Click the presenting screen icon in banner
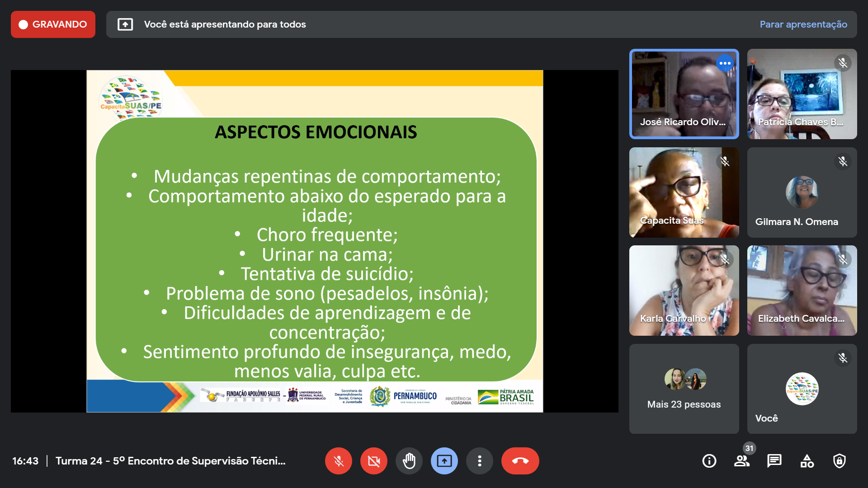The width and height of the screenshot is (868, 488). tap(125, 24)
